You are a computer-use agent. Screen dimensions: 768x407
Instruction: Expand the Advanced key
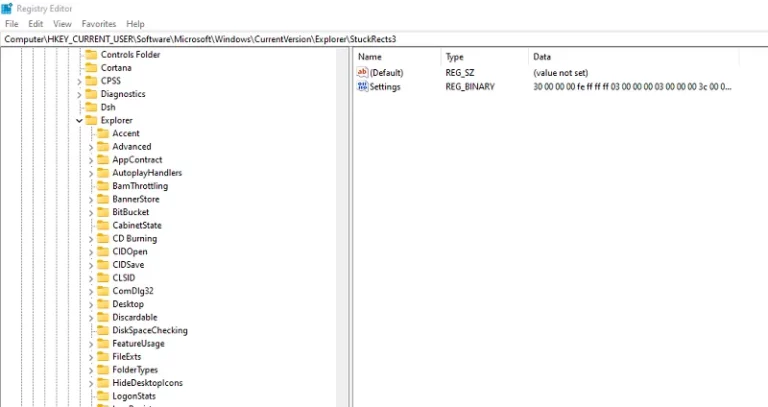(91, 147)
